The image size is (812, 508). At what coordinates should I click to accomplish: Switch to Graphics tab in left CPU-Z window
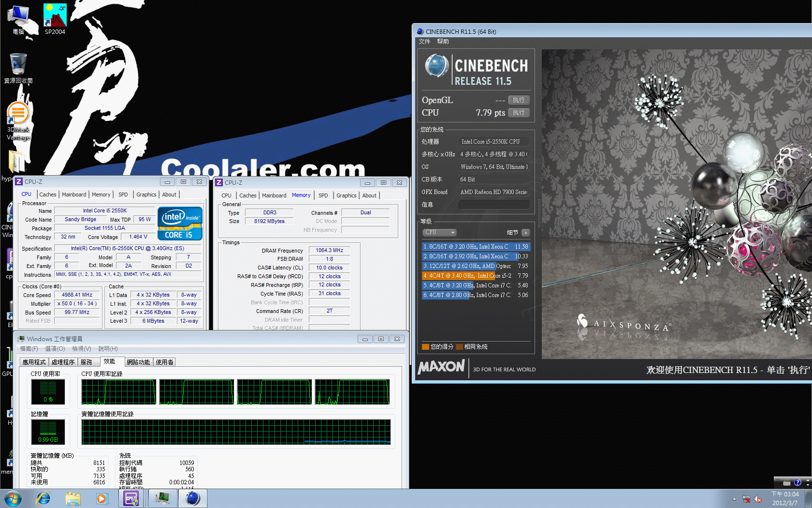(146, 194)
